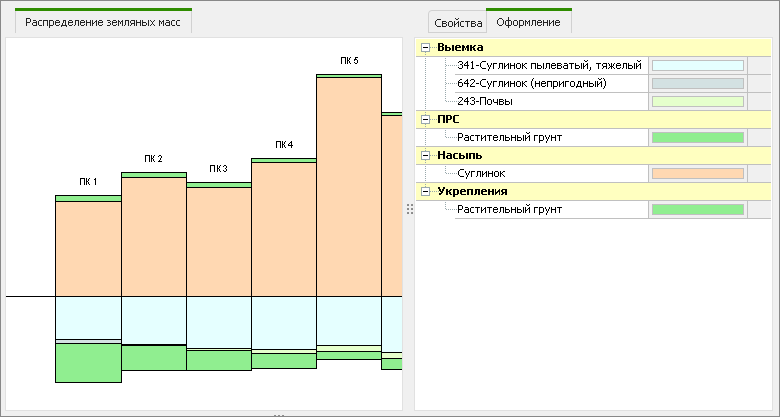The width and height of the screenshot is (780, 417).
Task: Select the 341-Суглинок пылеватый, тяжелый row
Action: (x=548, y=66)
